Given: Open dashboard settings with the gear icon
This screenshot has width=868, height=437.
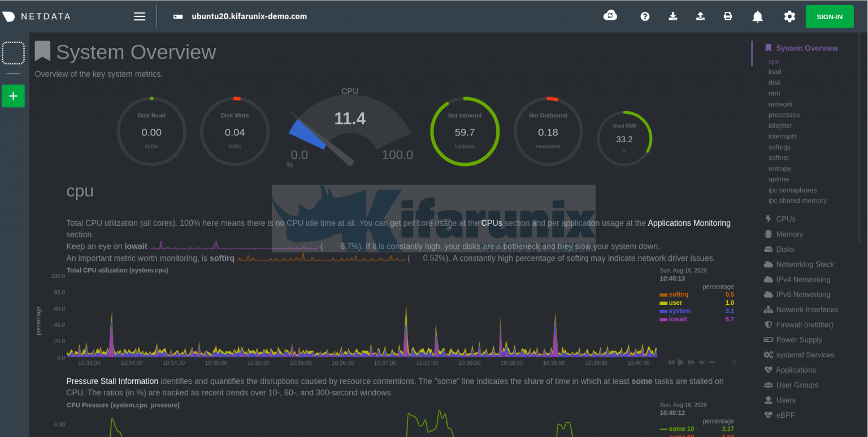Looking at the screenshot, I should coord(789,16).
